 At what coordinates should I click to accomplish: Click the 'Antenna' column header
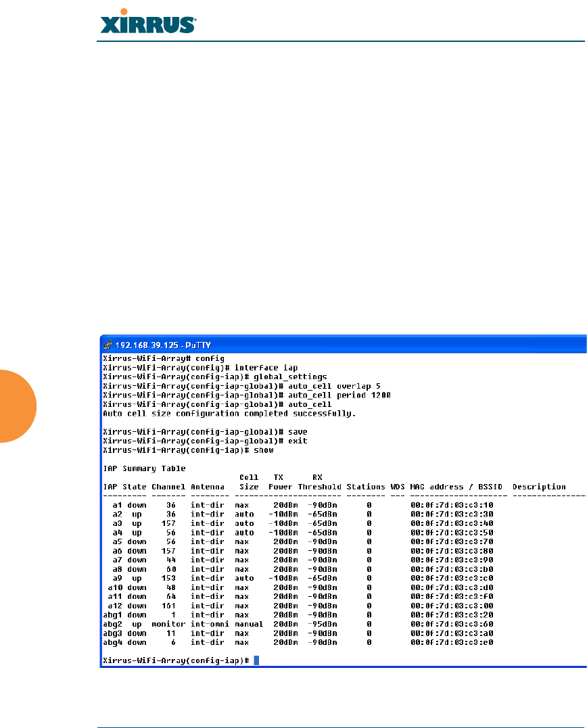tap(208, 487)
